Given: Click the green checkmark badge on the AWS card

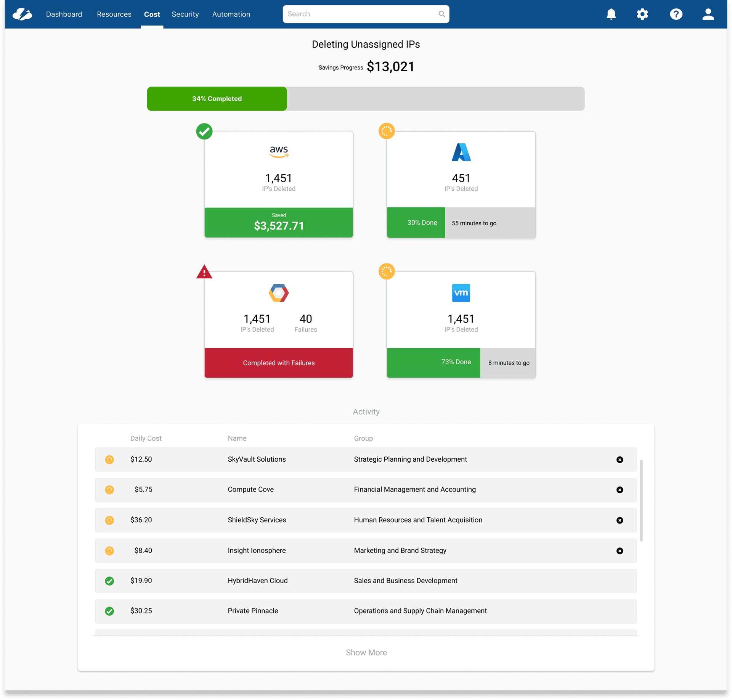Looking at the screenshot, I should pos(204,131).
